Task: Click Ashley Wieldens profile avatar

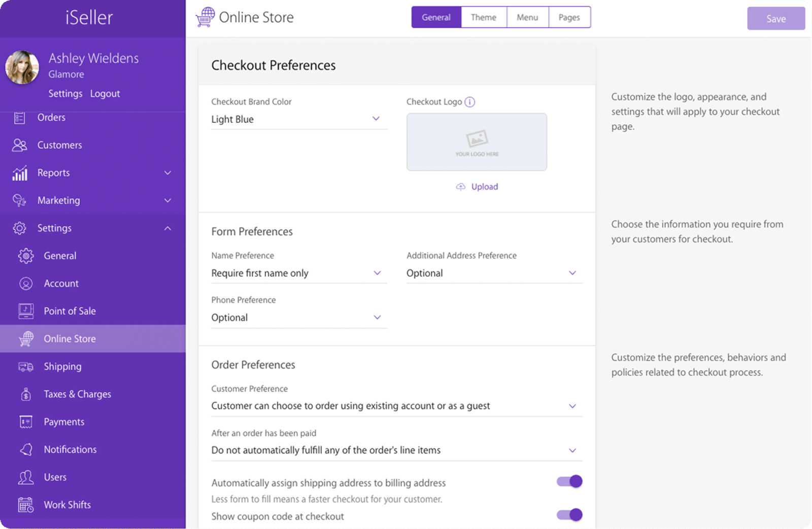Action: [22, 67]
